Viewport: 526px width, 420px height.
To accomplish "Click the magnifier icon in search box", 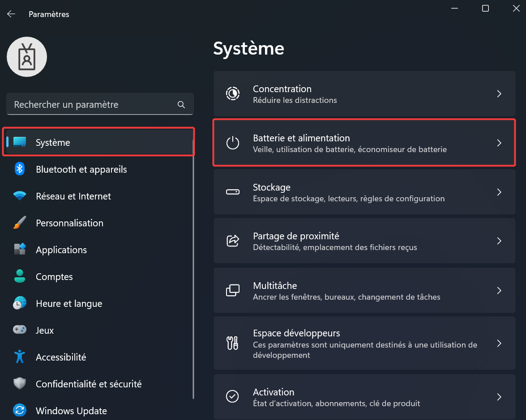I will point(181,105).
